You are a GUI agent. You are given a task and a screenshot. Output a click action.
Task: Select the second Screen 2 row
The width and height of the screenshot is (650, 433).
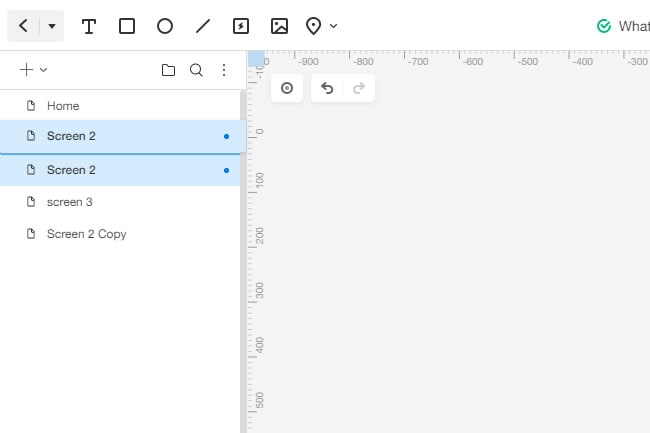(120, 170)
